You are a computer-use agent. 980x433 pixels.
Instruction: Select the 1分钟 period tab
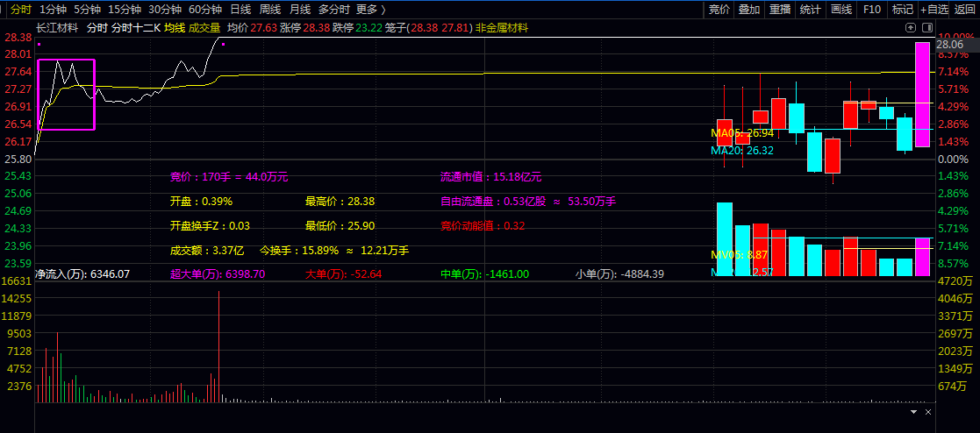pos(53,9)
